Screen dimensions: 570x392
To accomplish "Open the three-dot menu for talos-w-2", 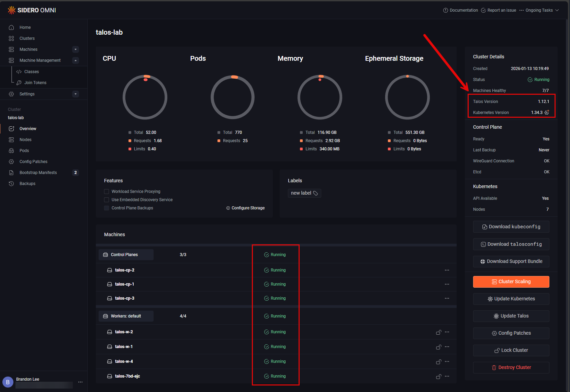I will tap(447, 332).
